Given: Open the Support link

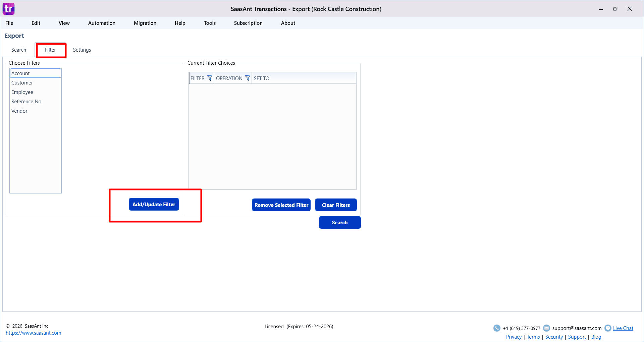Looking at the screenshot, I should [577, 337].
